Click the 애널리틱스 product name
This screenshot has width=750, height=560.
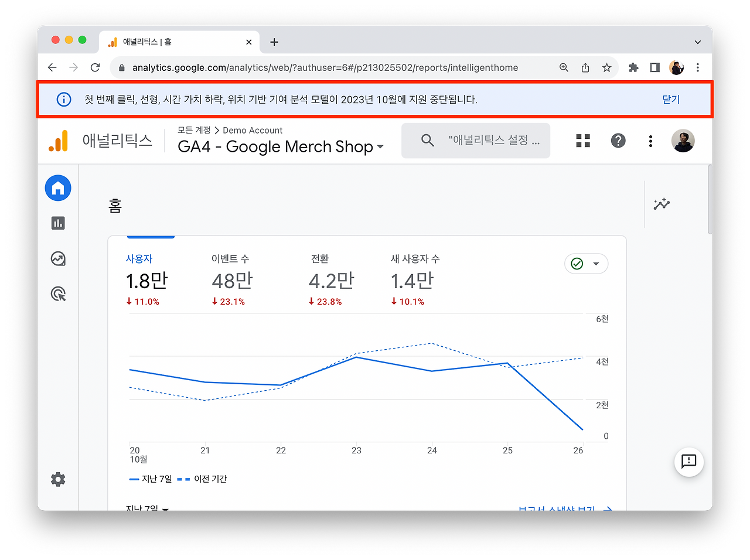coord(117,141)
